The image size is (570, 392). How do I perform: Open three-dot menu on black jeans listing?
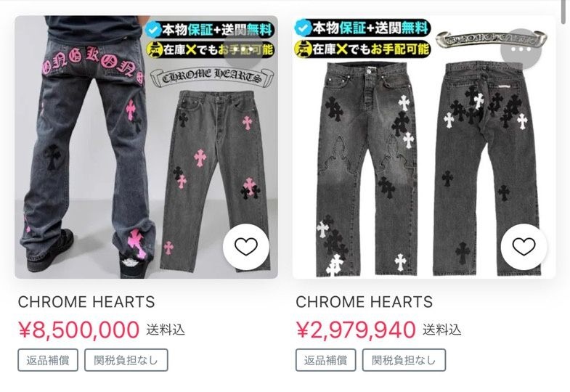click(x=521, y=49)
